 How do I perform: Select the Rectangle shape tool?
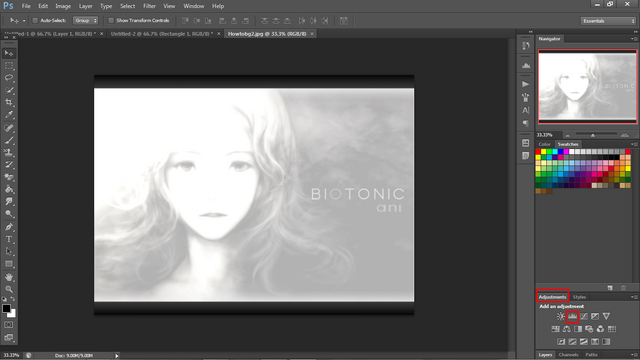[9, 264]
